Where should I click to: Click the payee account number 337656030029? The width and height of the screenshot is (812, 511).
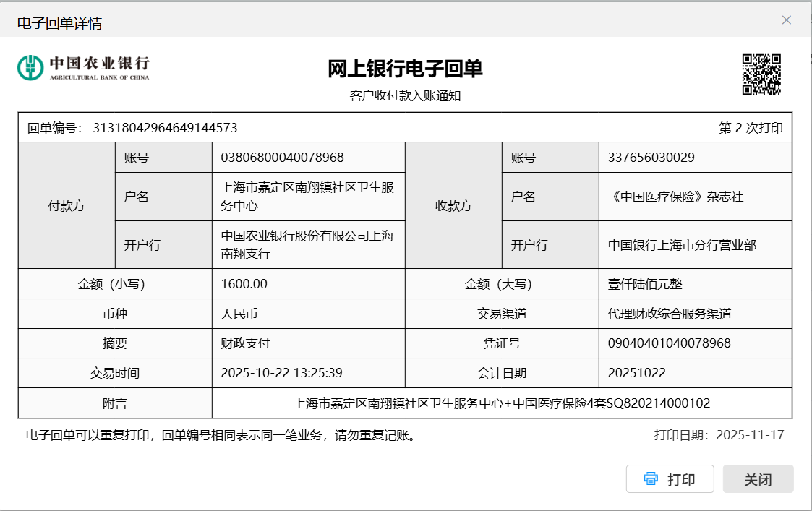[x=651, y=158]
